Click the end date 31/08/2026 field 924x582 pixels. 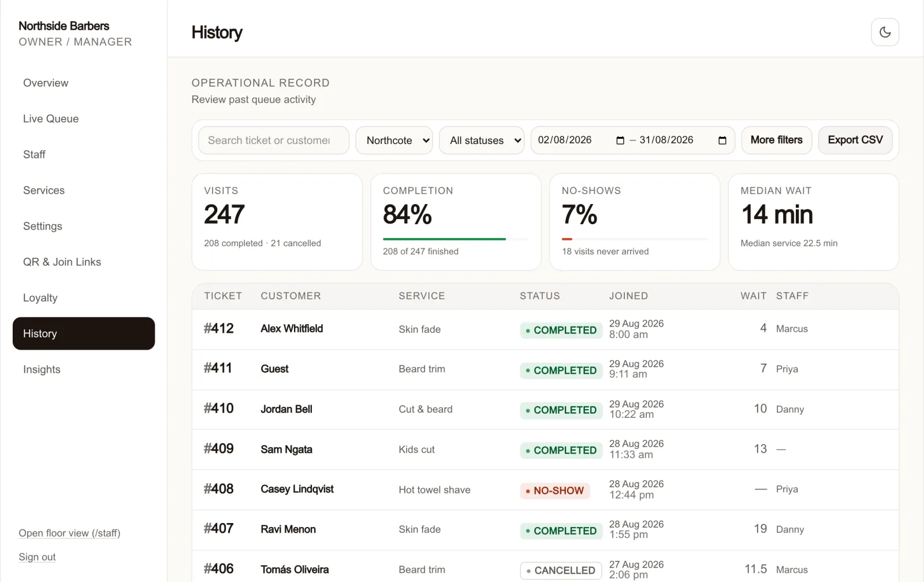(x=666, y=140)
